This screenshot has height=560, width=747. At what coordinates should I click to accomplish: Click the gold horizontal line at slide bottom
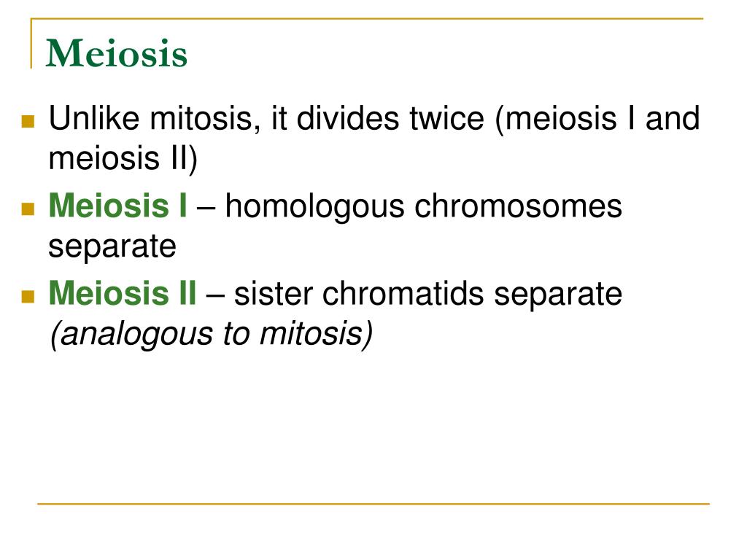tap(373, 503)
